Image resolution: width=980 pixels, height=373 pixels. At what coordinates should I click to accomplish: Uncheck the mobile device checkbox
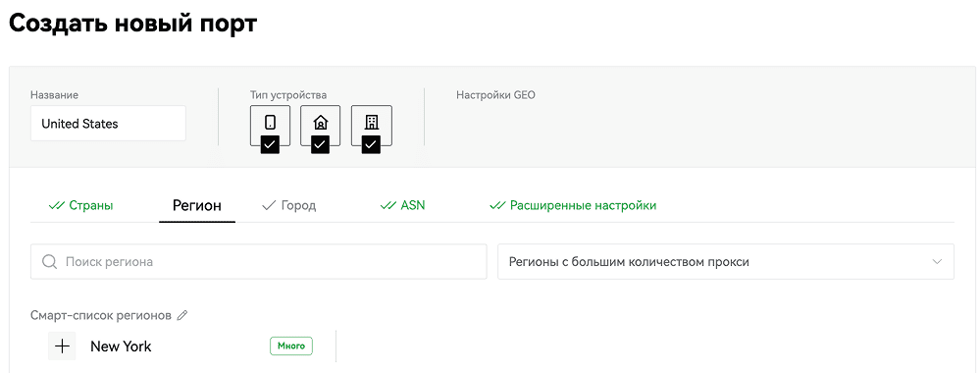click(x=270, y=144)
